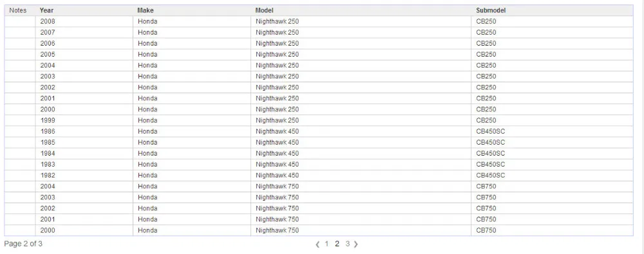Image resolution: width=644 pixels, height=254 pixels.
Task: Open page 1 of results
Action: tap(327, 244)
